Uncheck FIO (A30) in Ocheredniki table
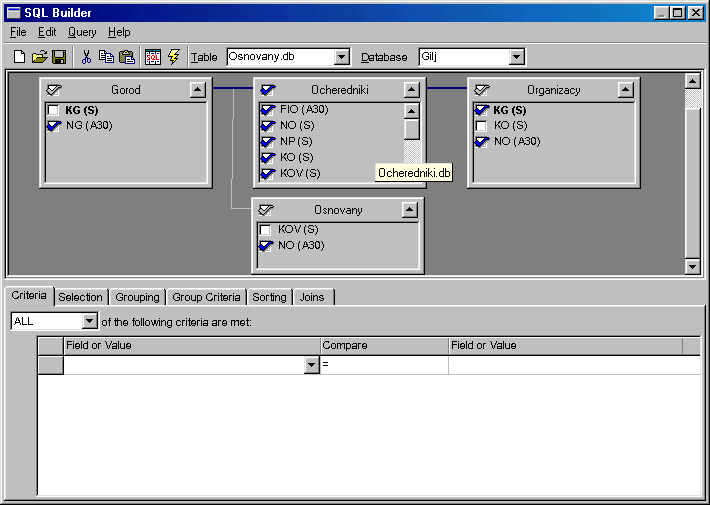 point(268,110)
